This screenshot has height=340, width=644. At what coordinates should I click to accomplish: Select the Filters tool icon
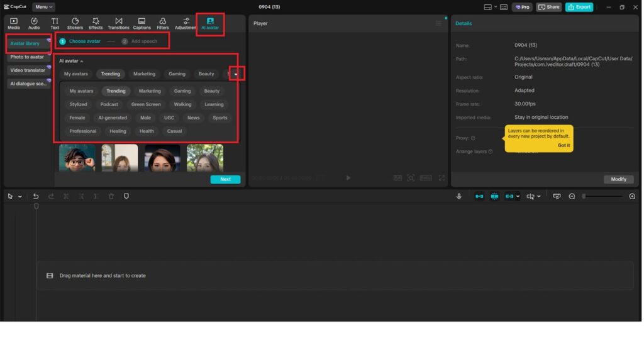tap(162, 23)
